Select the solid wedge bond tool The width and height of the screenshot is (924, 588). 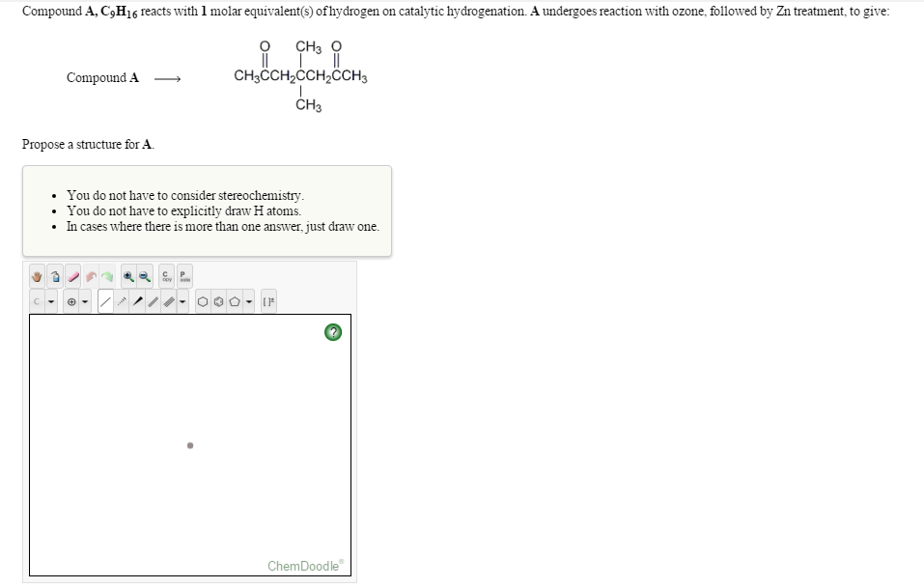138,300
